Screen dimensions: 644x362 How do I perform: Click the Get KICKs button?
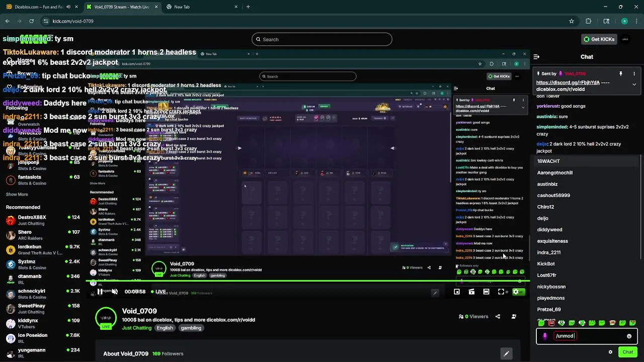tap(599, 39)
